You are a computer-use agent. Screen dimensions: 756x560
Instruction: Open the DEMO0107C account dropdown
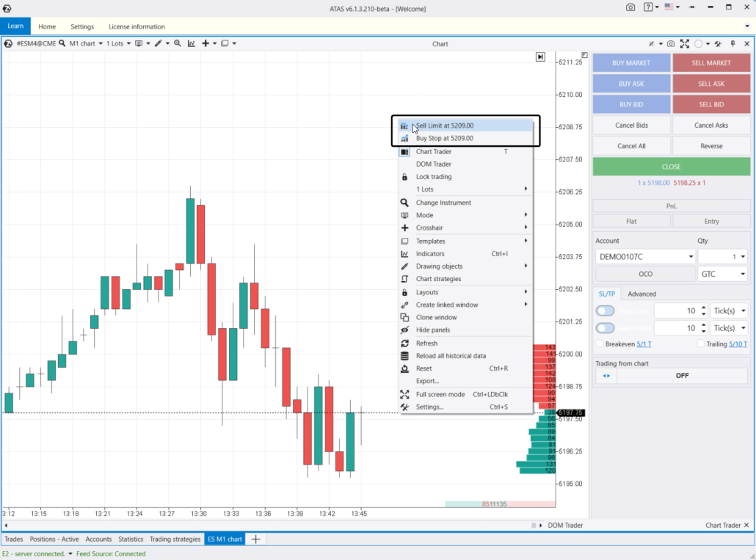[644, 257]
